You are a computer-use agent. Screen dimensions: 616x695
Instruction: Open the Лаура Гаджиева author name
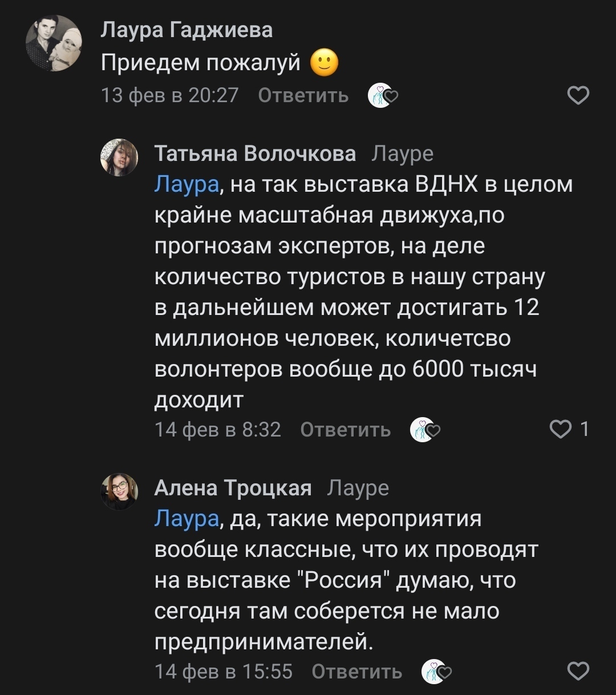187,29
